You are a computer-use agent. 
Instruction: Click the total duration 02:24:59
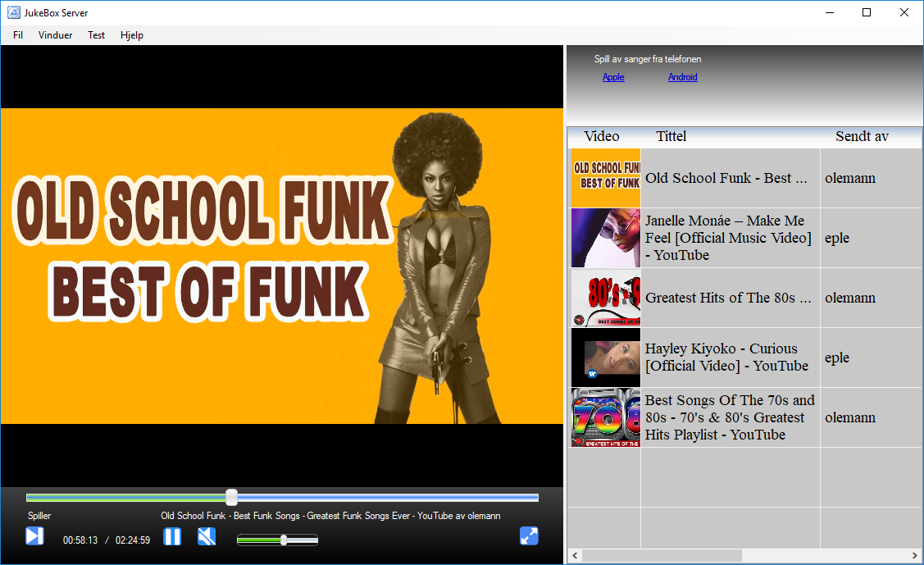pyautogui.click(x=133, y=540)
